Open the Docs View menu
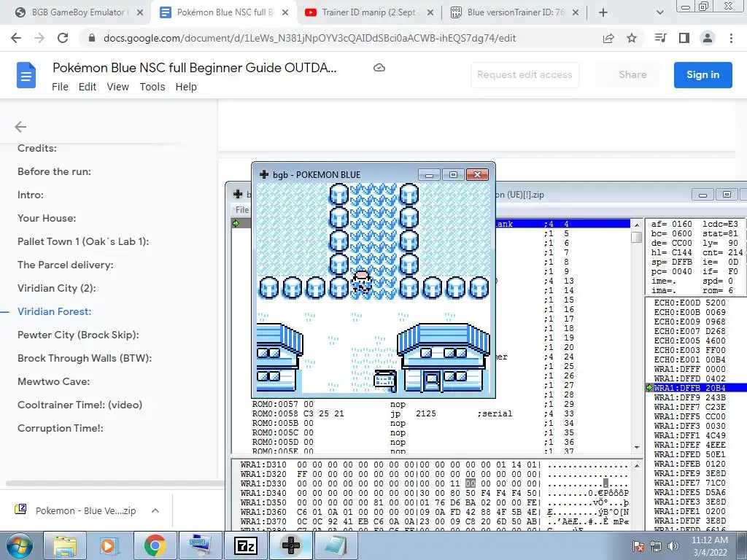747x560 pixels. (x=117, y=87)
